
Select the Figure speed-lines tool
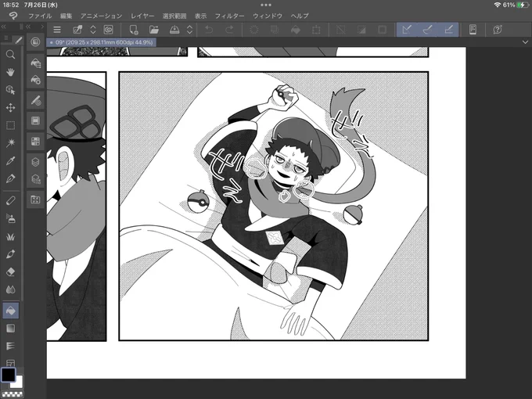tap(10, 346)
